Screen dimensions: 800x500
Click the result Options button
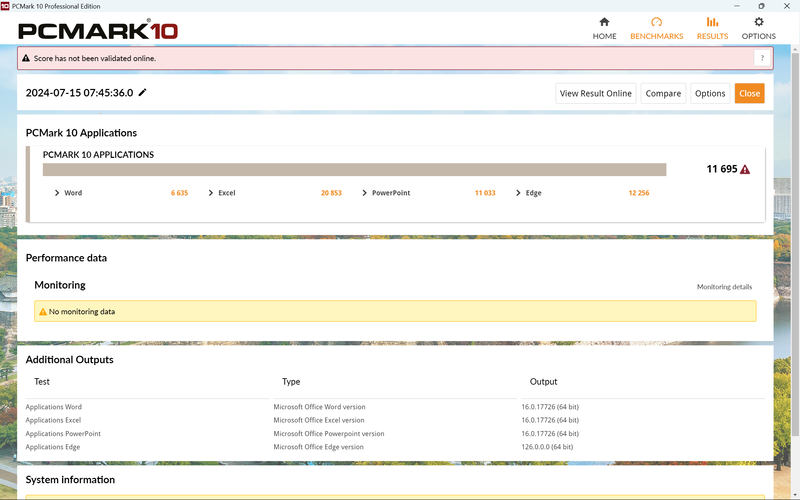pos(710,93)
